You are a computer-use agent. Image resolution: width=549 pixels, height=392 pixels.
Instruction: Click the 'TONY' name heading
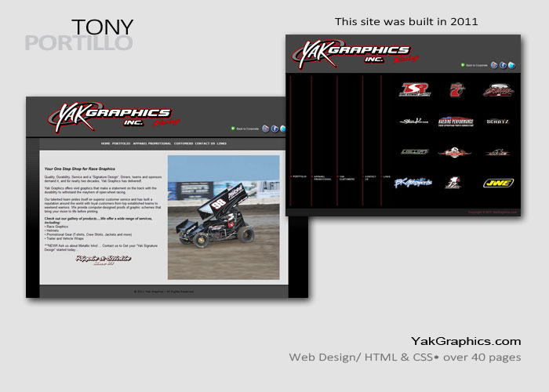pos(102,27)
